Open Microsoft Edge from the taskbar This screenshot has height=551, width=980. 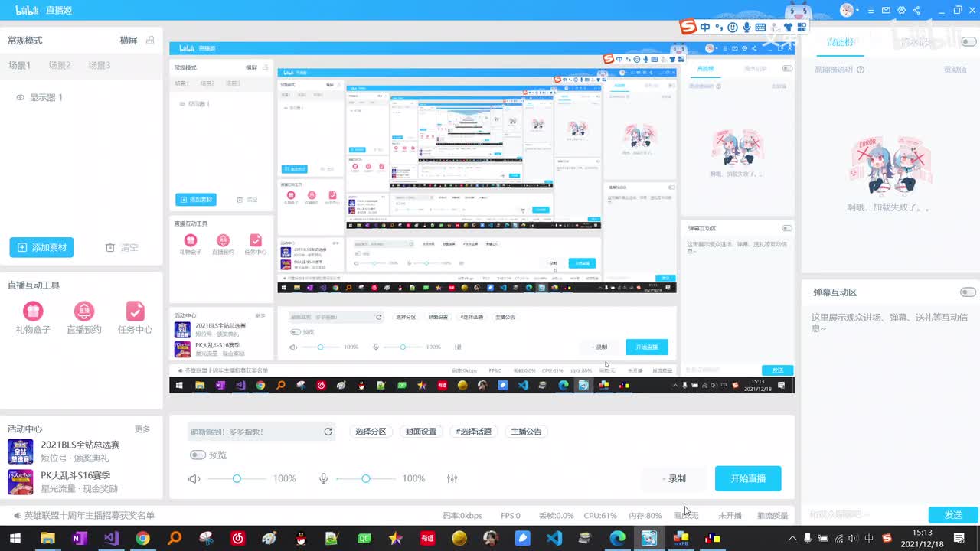tap(617, 539)
